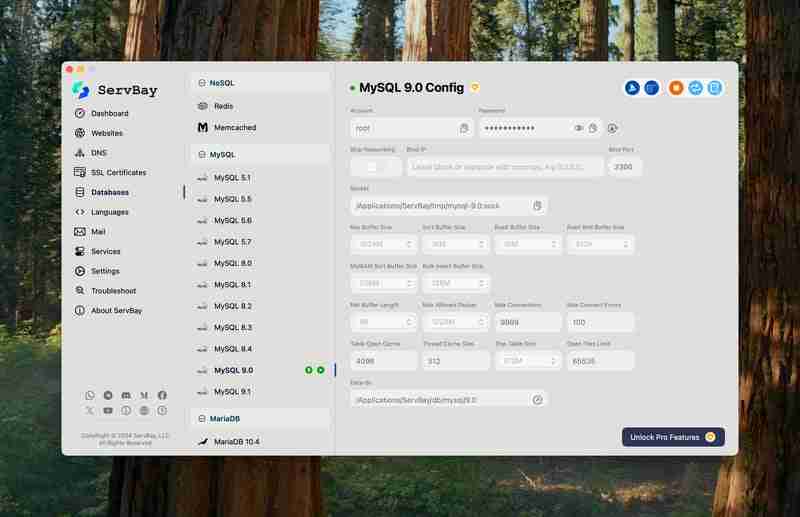Copy the root account name
The image size is (800, 517).
464,128
